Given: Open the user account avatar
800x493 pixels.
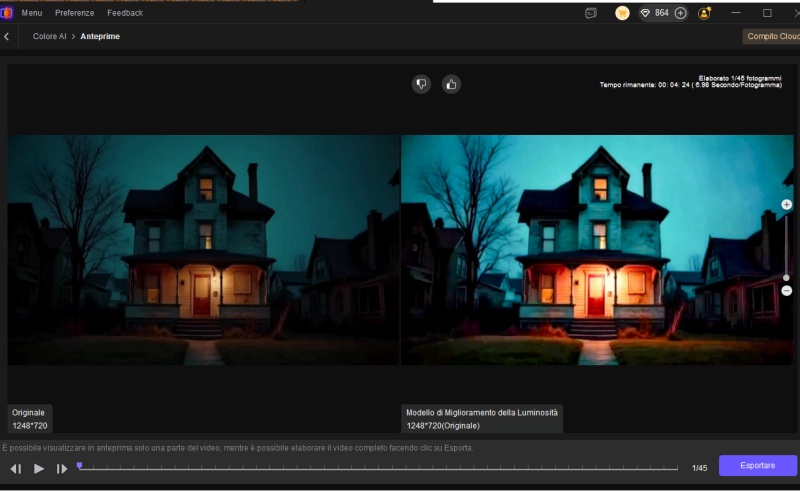Looking at the screenshot, I should (x=705, y=13).
